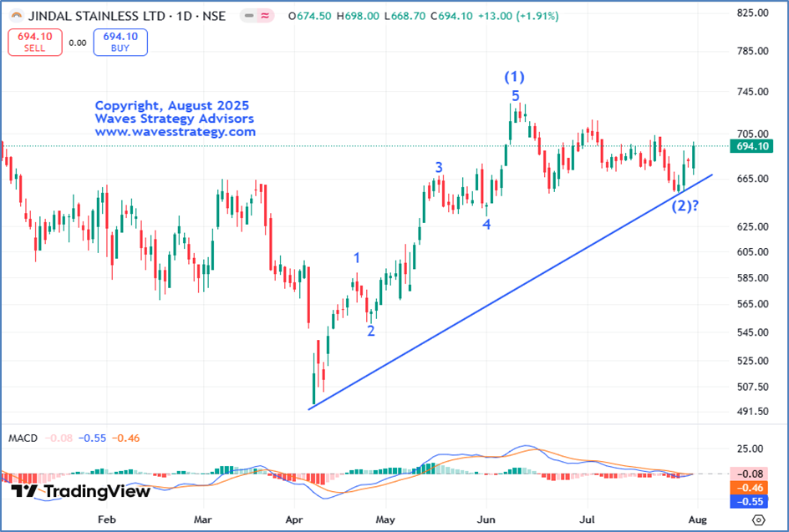Screen dimensions: 789x532
Task: Click the 25.00 MACD axis label
Action: pyautogui.click(x=751, y=448)
